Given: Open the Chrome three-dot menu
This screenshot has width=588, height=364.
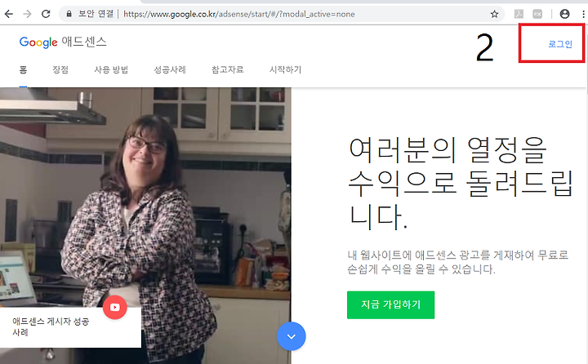Looking at the screenshot, I should tap(583, 14).
